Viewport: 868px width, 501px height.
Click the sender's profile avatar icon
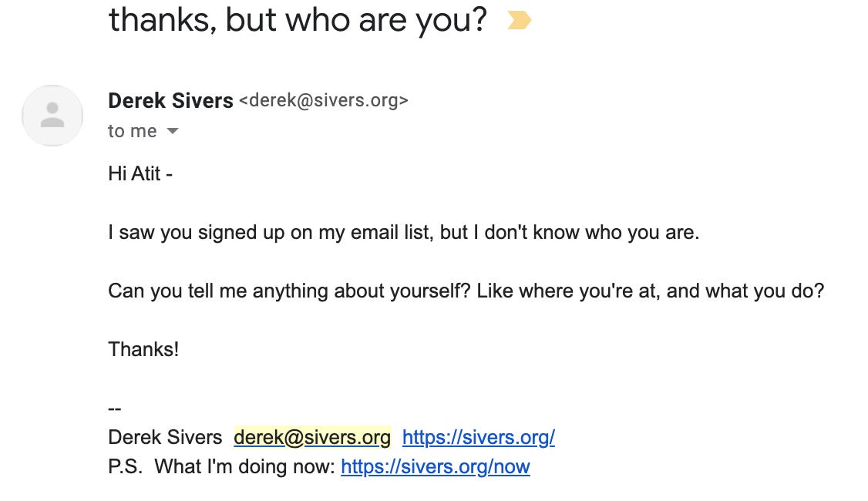coord(52,116)
